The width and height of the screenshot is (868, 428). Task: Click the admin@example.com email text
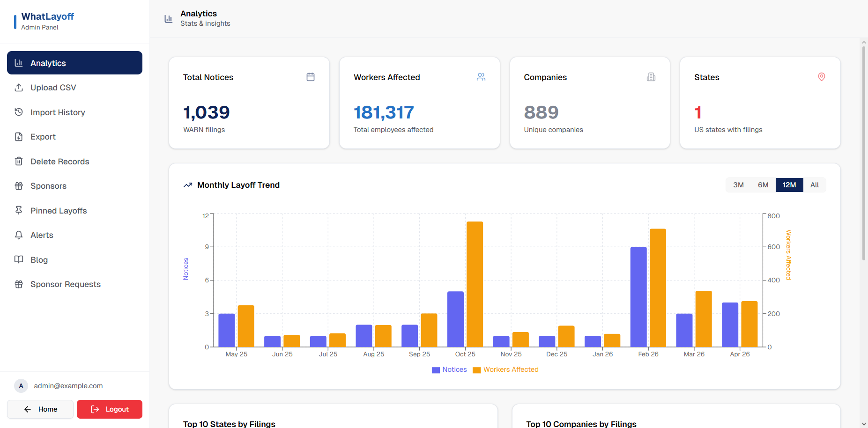pyautogui.click(x=68, y=386)
